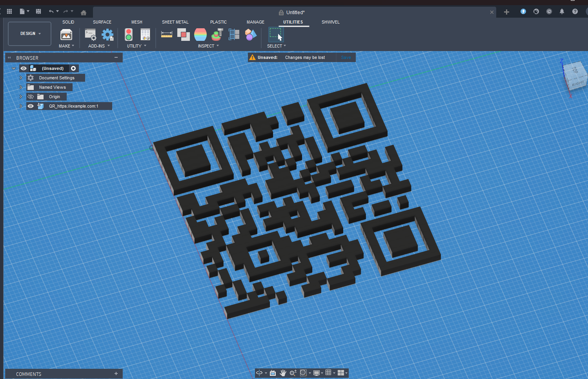
Task: Open the blue extensions arrow icon
Action: (x=523, y=11)
